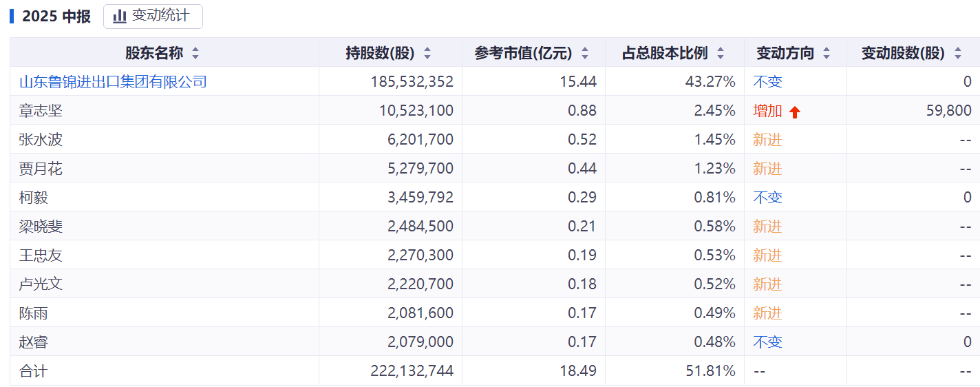
Task: Click the 增加 change label for 章志坚
Action: 767,111
